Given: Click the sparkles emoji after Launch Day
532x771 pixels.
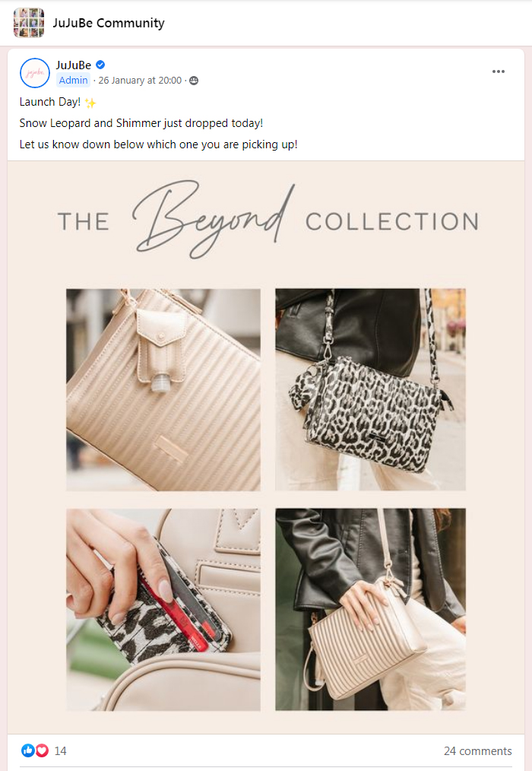Looking at the screenshot, I should (x=90, y=103).
